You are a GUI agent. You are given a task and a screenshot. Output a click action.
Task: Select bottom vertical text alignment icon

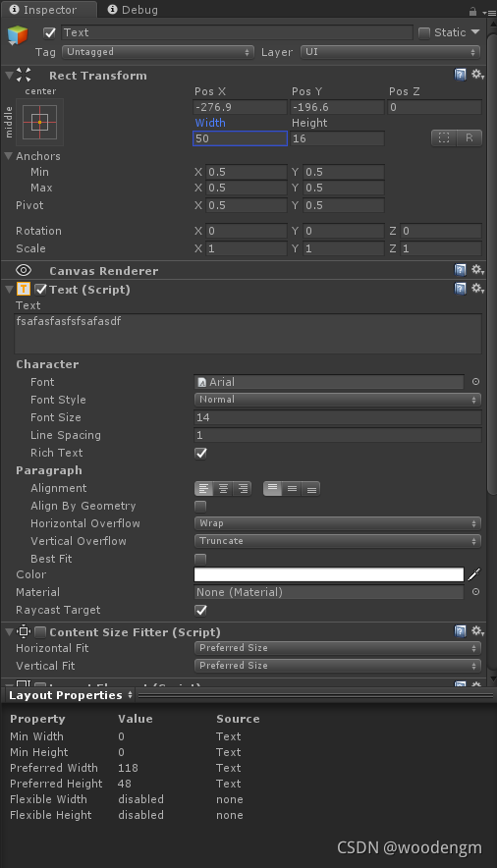coord(311,489)
